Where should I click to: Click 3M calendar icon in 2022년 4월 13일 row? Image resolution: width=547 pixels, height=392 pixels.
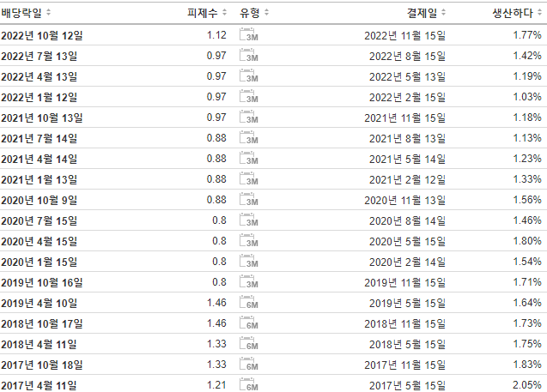tap(249, 76)
